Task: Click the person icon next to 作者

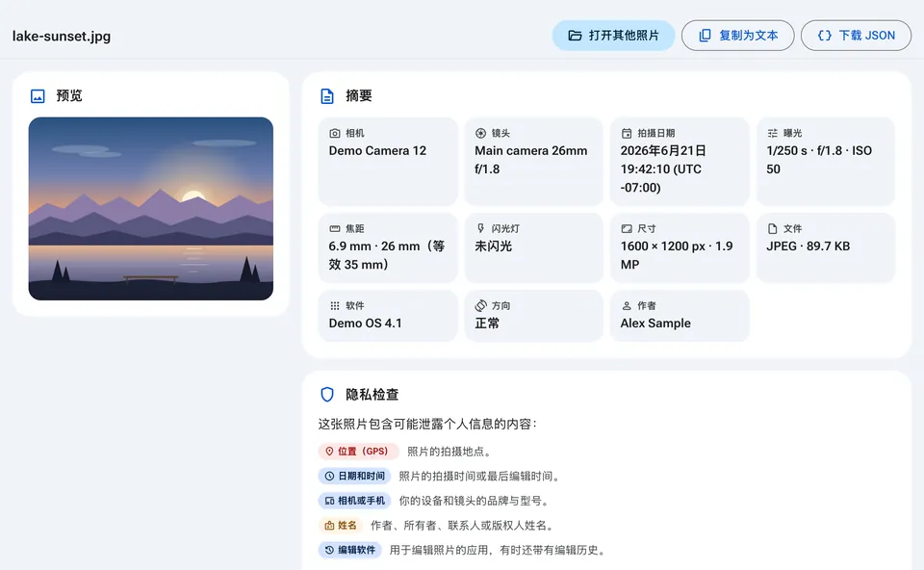Action: (627, 305)
